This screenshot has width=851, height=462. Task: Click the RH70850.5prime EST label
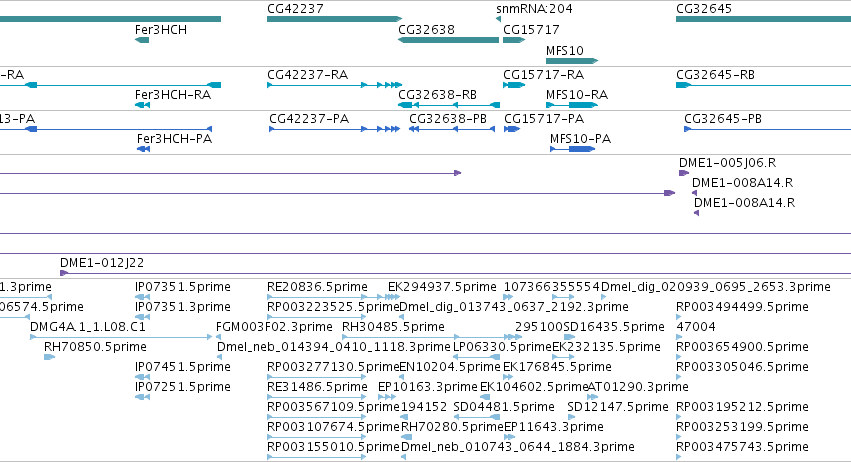point(95,347)
